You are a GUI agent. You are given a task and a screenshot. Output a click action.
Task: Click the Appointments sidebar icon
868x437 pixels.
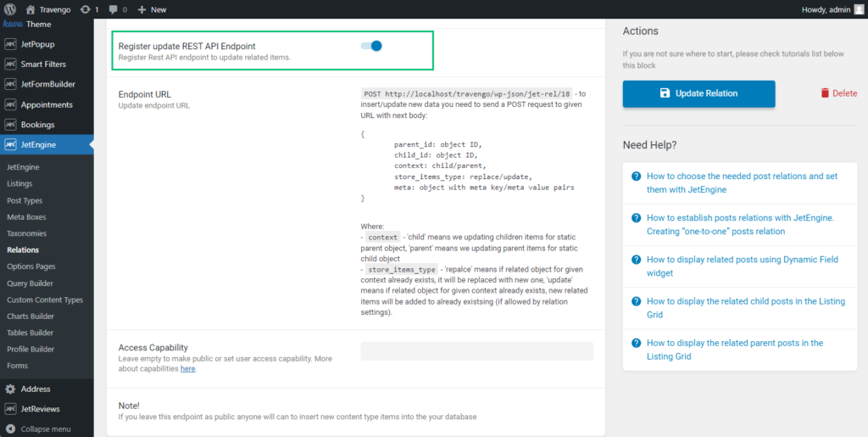(10, 104)
